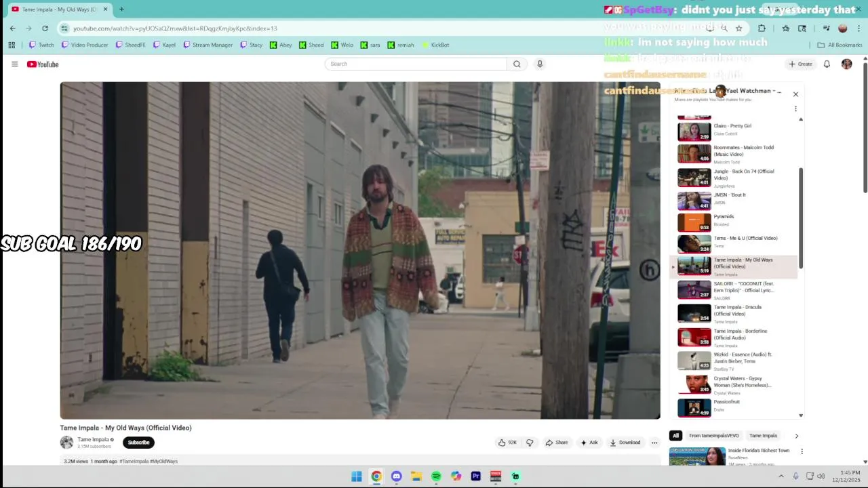Open Chrome extensions puzzle icon
Screen dimensions: 868x488
click(x=762, y=28)
